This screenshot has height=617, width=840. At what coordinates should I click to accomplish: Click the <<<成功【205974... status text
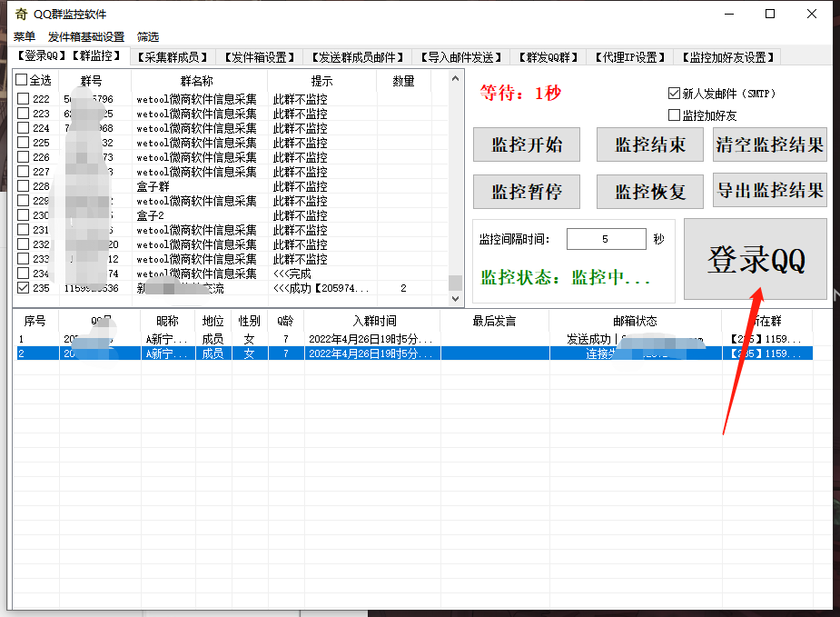(321, 288)
